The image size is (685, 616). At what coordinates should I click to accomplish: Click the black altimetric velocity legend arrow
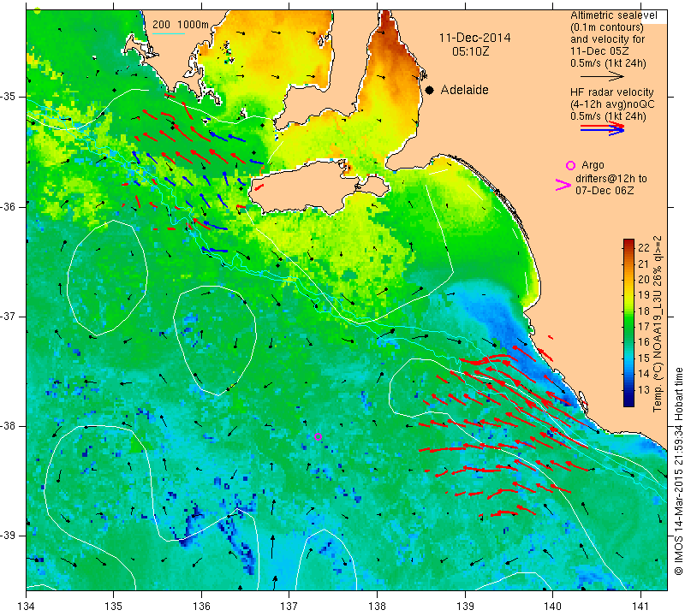602,76
